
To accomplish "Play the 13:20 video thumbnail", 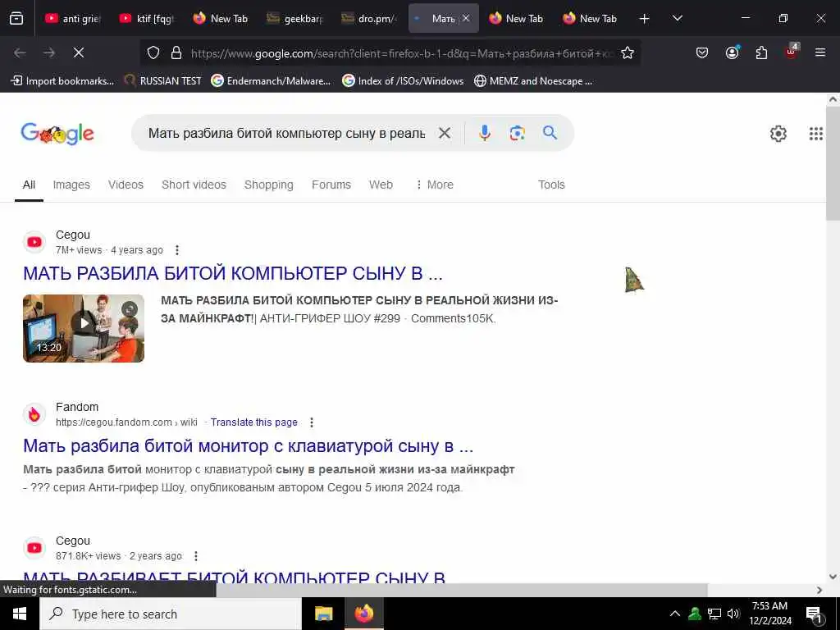I will (x=84, y=328).
